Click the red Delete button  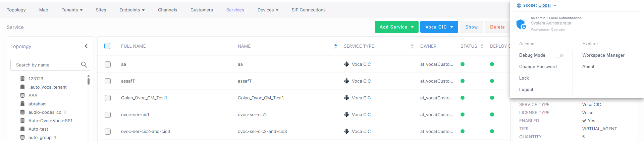coord(497,27)
